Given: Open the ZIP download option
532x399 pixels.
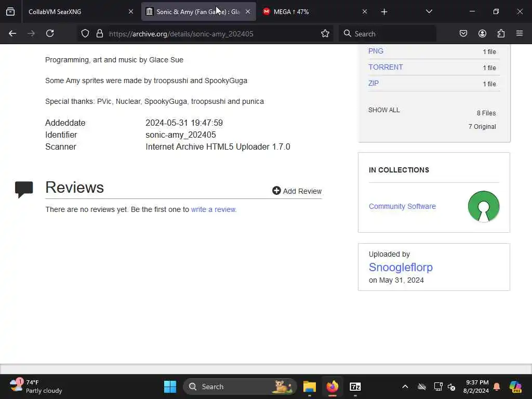Looking at the screenshot, I should [373, 83].
